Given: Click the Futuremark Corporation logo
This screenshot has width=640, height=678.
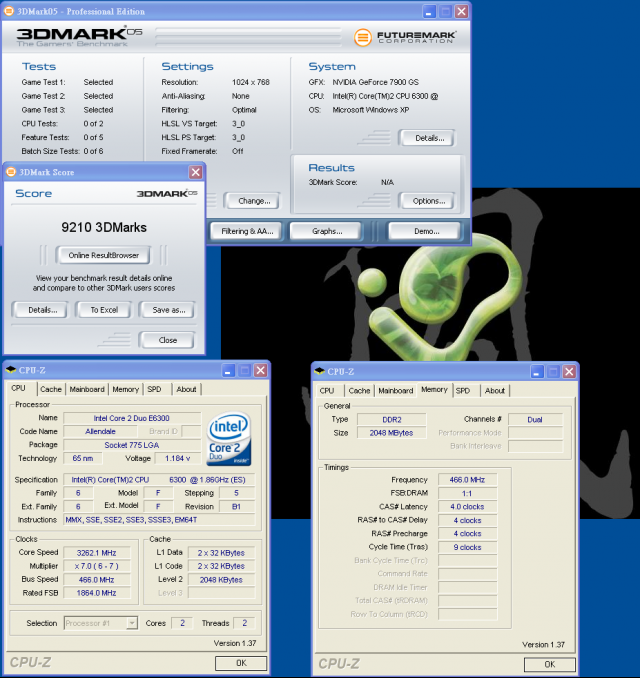Looking at the screenshot, I should point(405,37).
